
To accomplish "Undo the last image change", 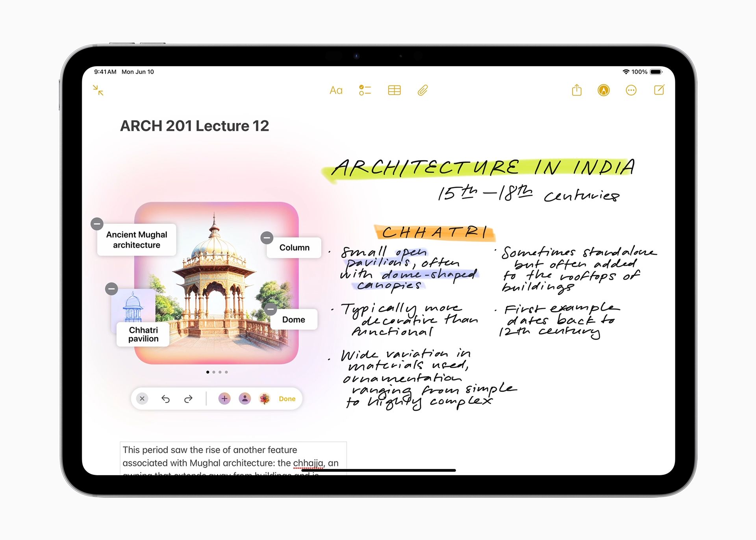I will coord(165,399).
